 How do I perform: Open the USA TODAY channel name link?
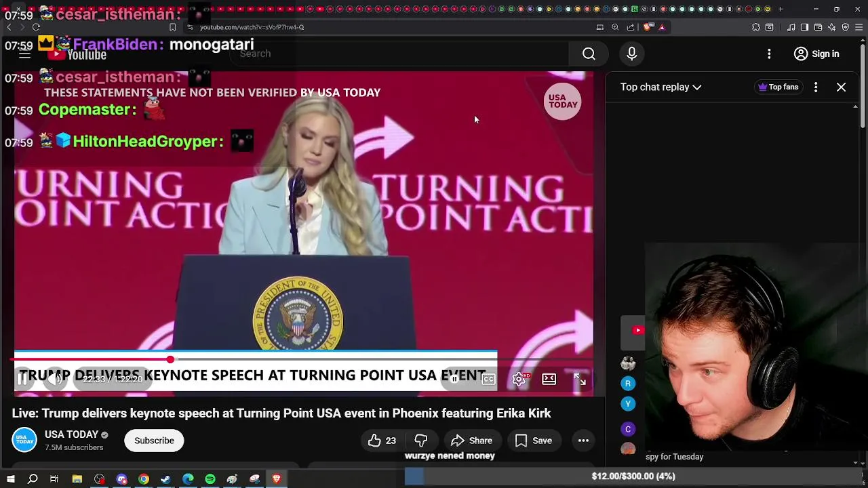click(71, 434)
